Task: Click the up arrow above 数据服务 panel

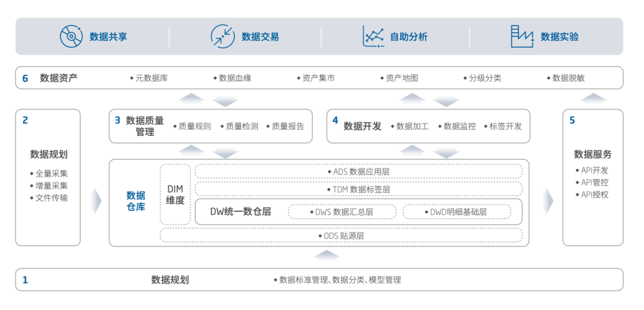Action: (x=592, y=98)
